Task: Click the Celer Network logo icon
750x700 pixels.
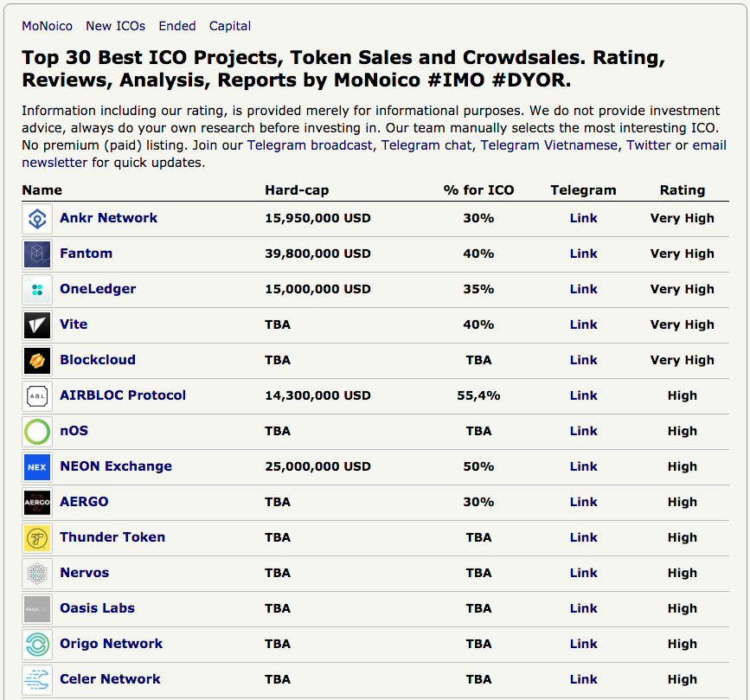Action: click(x=37, y=680)
